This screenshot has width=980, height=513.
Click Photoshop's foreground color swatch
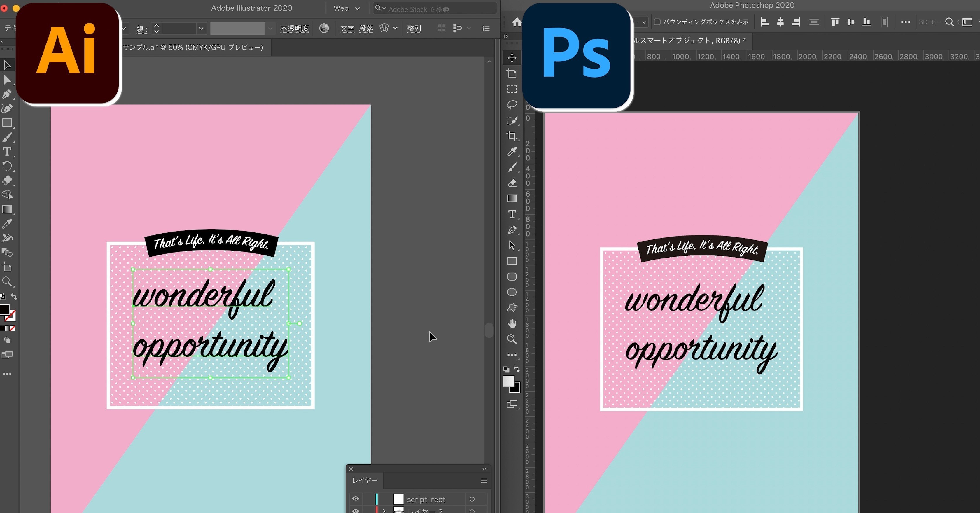click(508, 381)
